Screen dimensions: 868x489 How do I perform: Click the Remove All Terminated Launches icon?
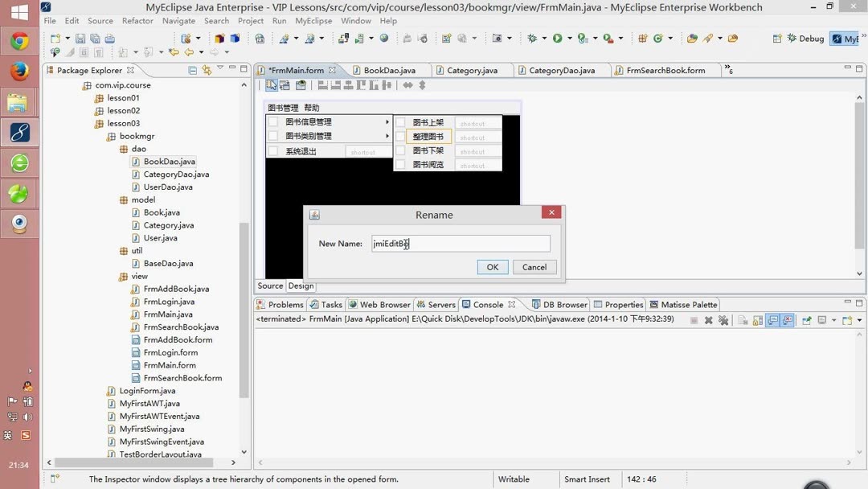coord(723,319)
